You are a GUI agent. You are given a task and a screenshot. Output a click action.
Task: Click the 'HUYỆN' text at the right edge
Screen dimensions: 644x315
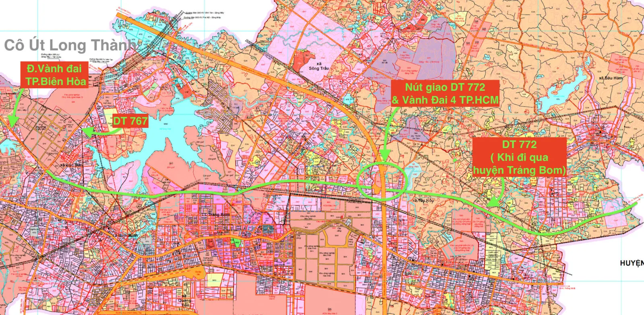pyautogui.click(x=632, y=263)
